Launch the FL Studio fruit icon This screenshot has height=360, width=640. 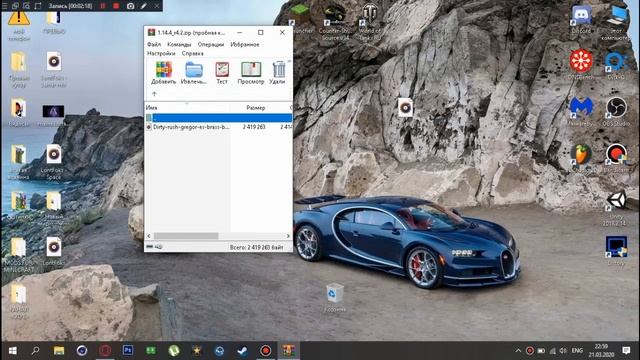(x=581, y=158)
